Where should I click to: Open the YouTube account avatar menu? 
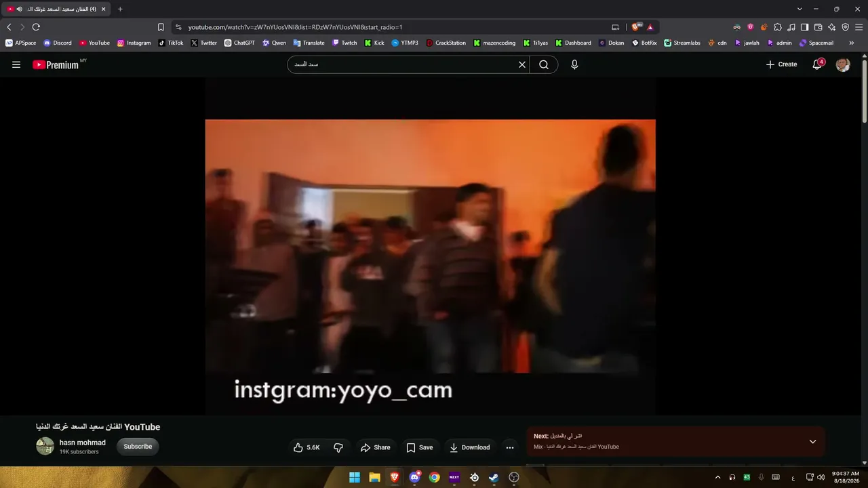tap(843, 64)
